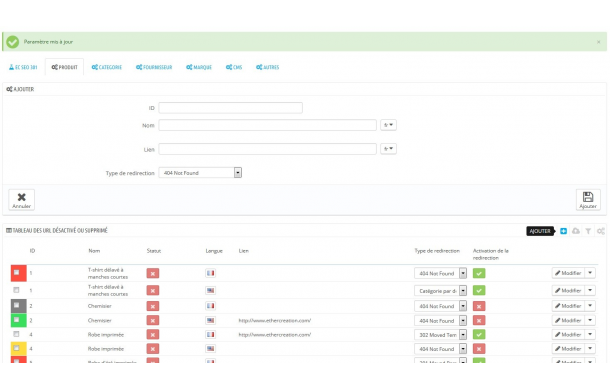Tick checkbox for French Chemisier row

(x=16, y=305)
